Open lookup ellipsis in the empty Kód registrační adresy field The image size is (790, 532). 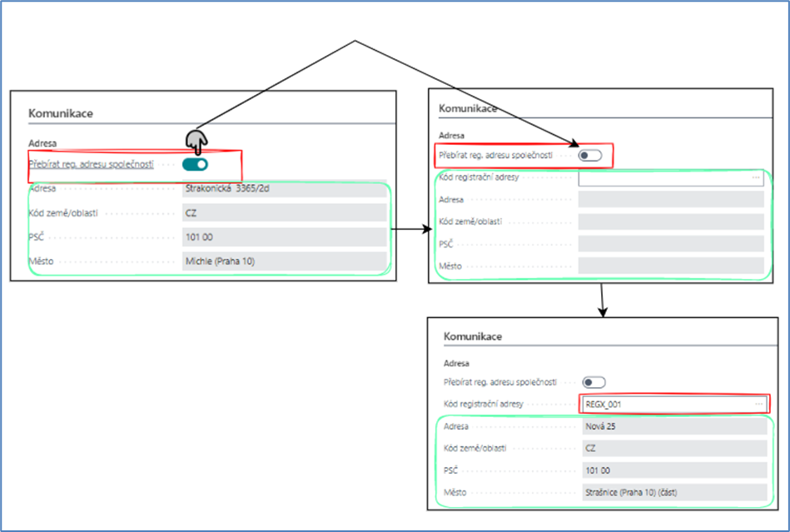[x=756, y=177]
